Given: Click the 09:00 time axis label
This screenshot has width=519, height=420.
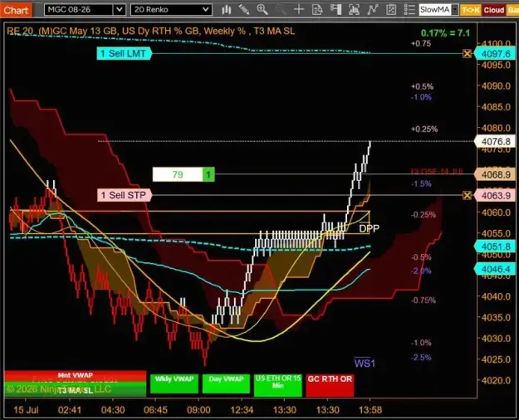Looking at the screenshot, I should 198,410.
